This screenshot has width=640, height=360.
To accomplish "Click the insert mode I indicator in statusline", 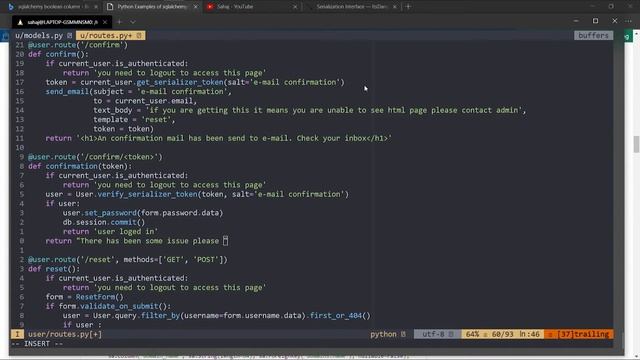I will (x=17, y=334).
